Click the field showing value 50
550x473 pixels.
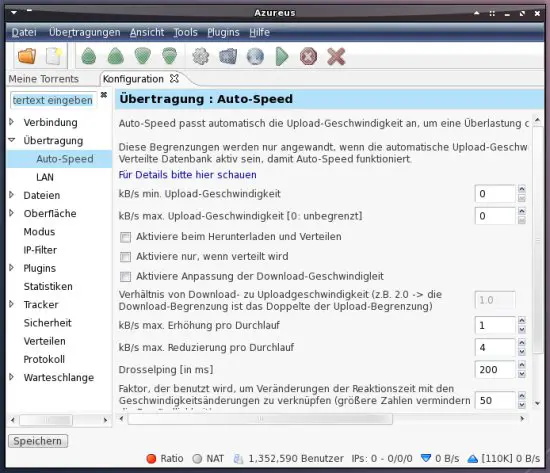tap(495, 400)
